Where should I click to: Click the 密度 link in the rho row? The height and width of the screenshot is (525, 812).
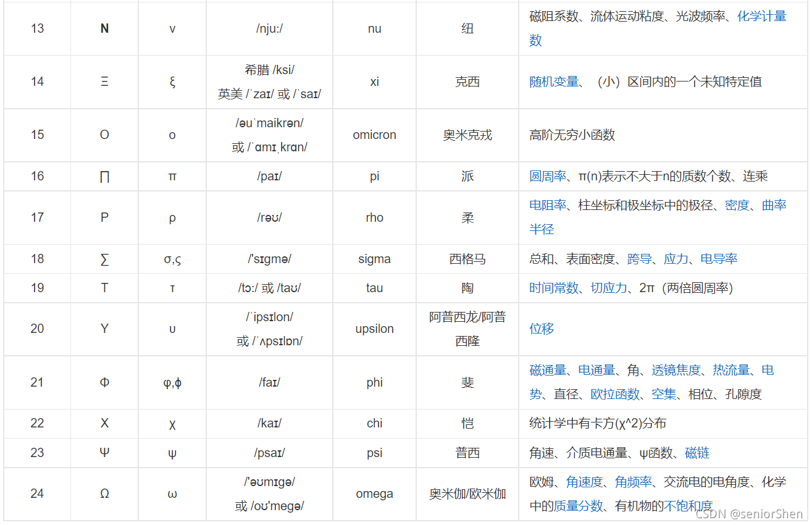(x=737, y=205)
